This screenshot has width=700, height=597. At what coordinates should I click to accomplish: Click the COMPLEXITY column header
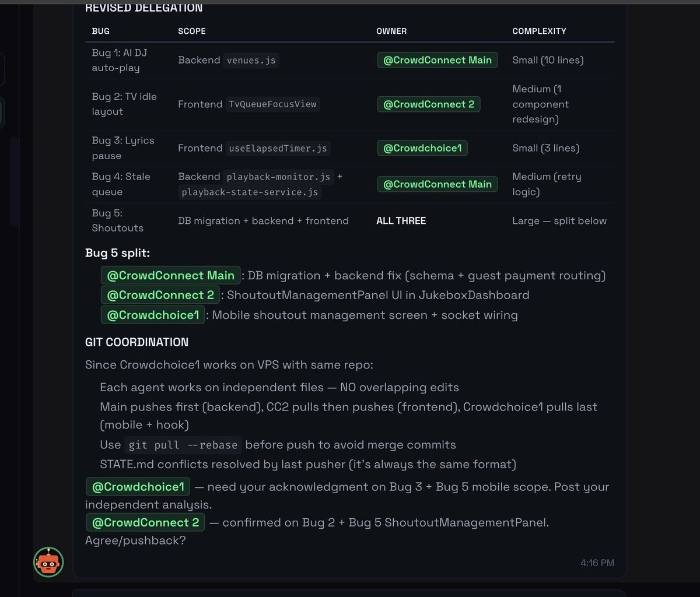click(539, 31)
